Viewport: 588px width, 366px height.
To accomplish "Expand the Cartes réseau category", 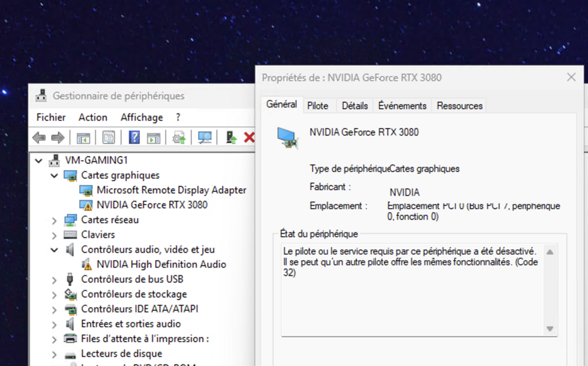I will [54, 221].
